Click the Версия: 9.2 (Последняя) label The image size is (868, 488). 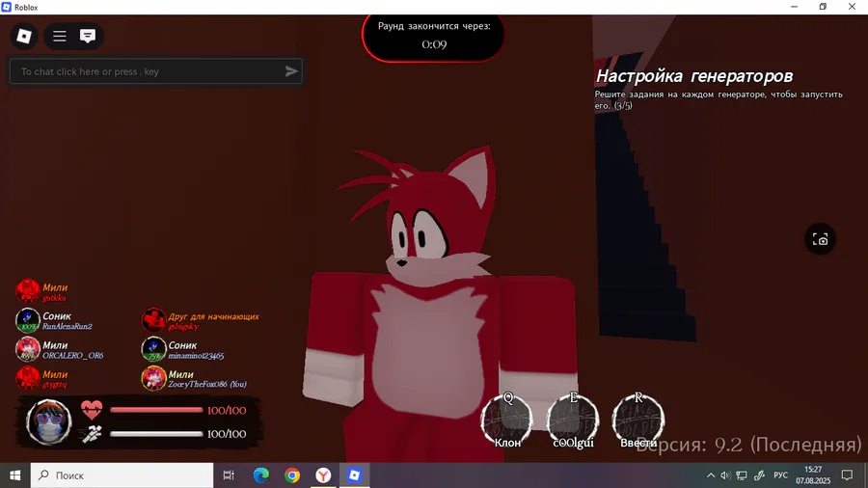749,445
